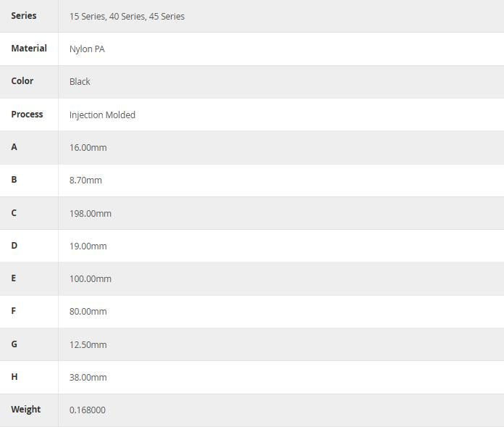Image resolution: width=504 pixels, height=427 pixels.
Task: Select the 38.00mm value in row H
Action: [88, 377]
